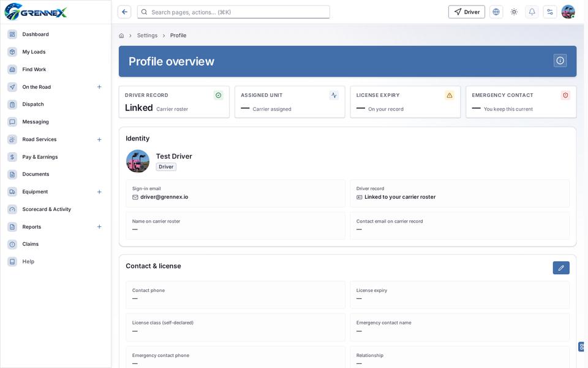Image resolution: width=588 pixels, height=368 pixels.
Task: Open the notifications bell
Action: coord(532,12)
